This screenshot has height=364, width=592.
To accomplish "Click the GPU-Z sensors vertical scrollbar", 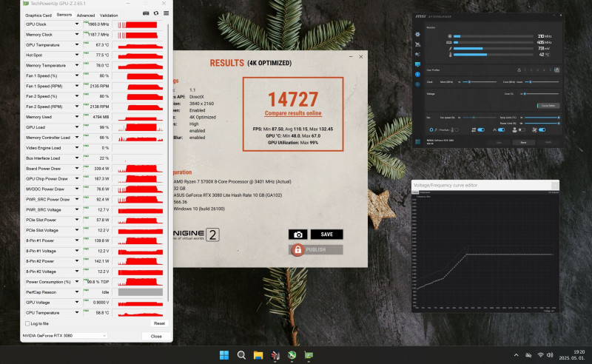I will (169, 162).
